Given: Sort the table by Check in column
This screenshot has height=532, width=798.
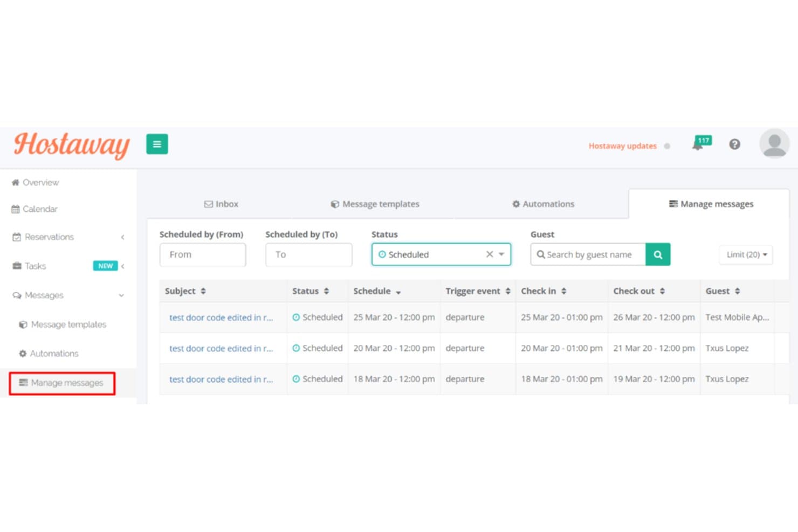Looking at the screenshot, I should pos(544,291).
